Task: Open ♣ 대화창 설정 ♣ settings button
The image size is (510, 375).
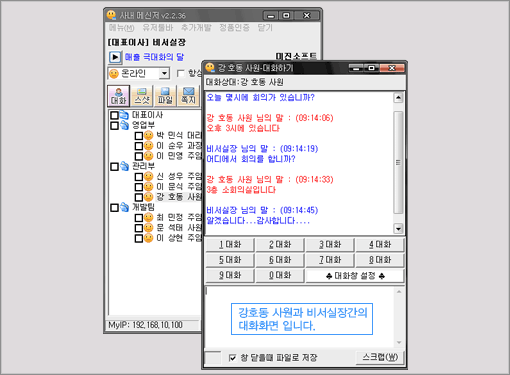Action: tap(355, 276)
